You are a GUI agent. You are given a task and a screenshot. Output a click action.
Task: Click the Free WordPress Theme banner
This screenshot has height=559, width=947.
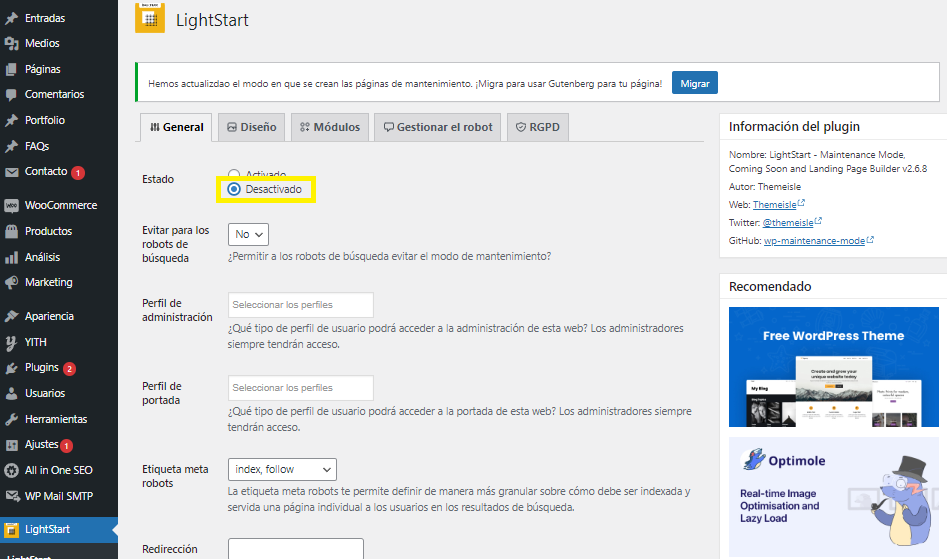point(833,367)
